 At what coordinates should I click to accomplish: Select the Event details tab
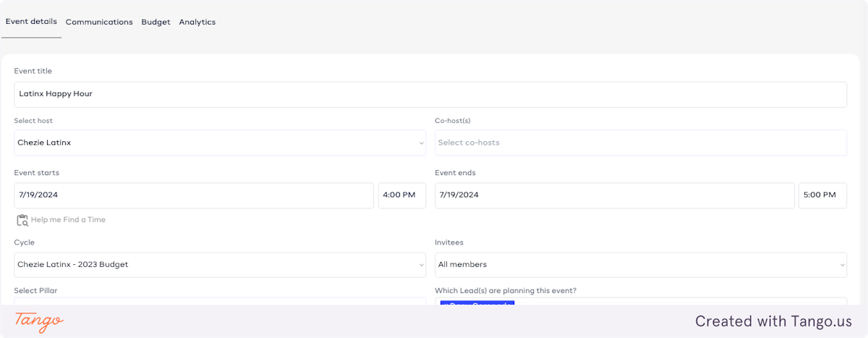[31, 22]
